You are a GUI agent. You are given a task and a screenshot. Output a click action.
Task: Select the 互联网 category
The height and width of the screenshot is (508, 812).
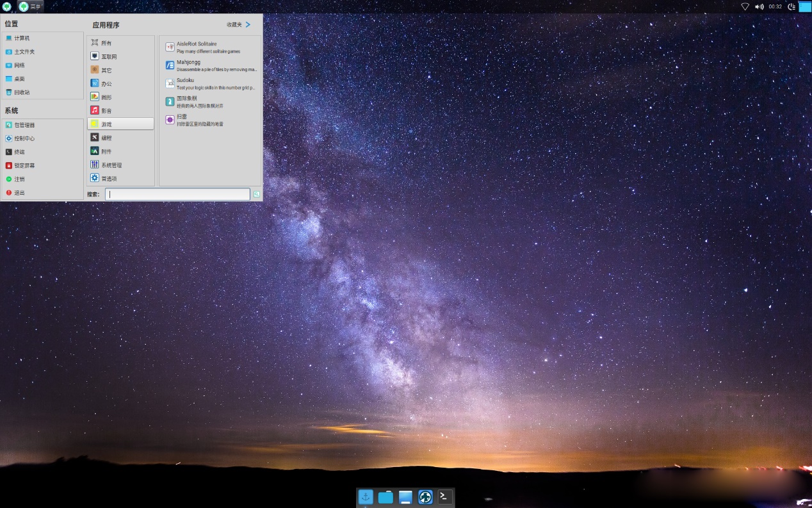pyautogui.click(x=109, y=56)
